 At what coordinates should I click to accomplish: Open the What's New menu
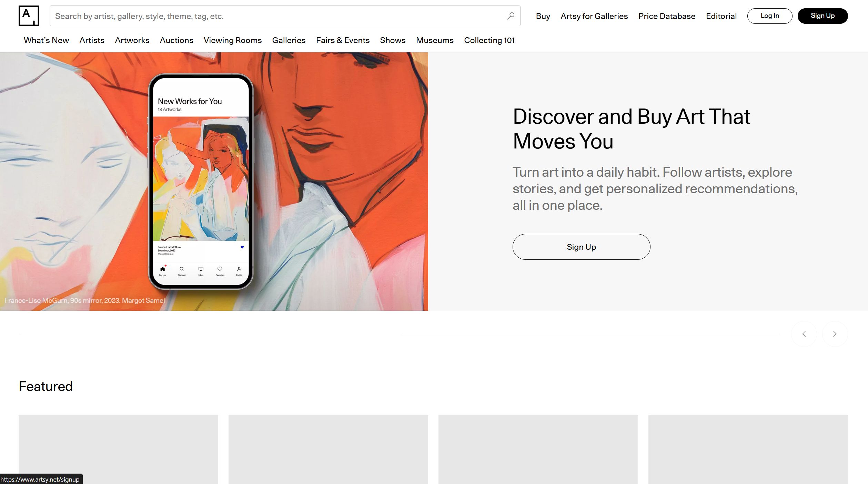tap(46, 40)
